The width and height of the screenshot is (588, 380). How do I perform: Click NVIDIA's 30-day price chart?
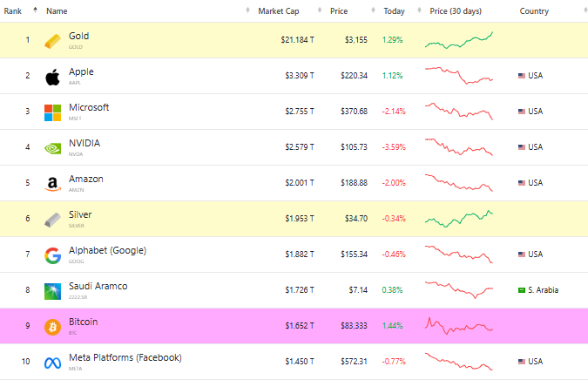tap(458, 146)
